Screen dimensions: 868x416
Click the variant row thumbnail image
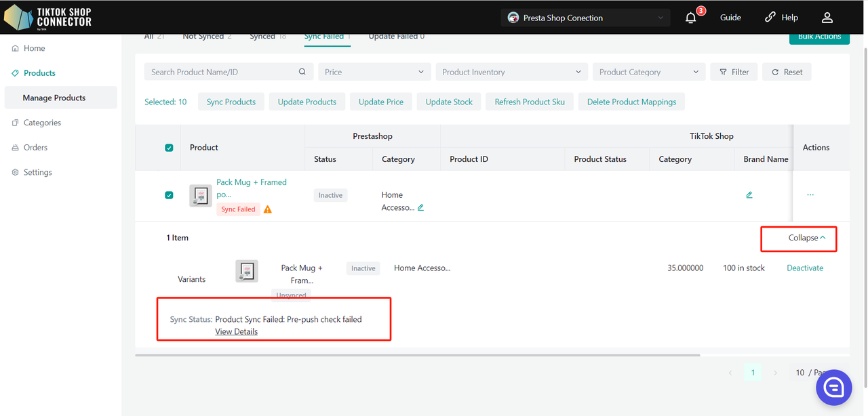247,271
